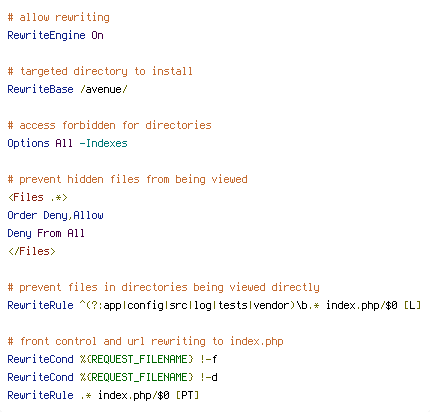Click the Order Deny,Allow line
The image size is (430, 412).
pyautogui.click(x=55, y=215)
